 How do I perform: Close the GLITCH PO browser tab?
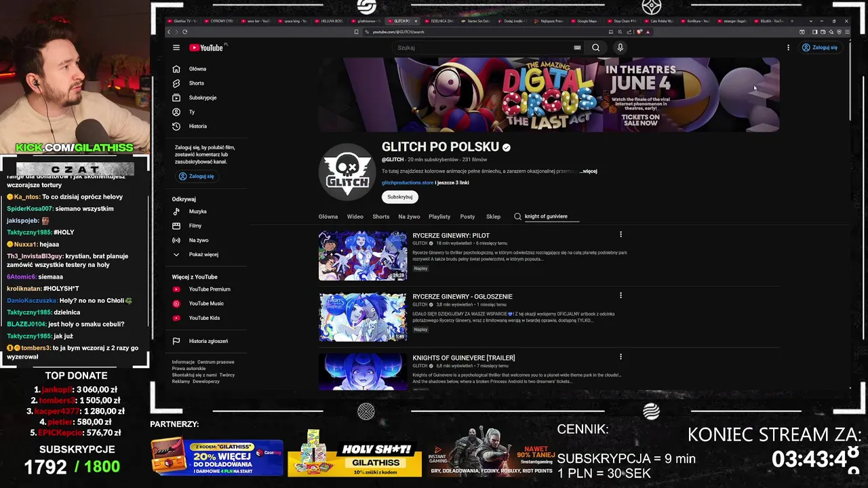[x=416, y=21]
